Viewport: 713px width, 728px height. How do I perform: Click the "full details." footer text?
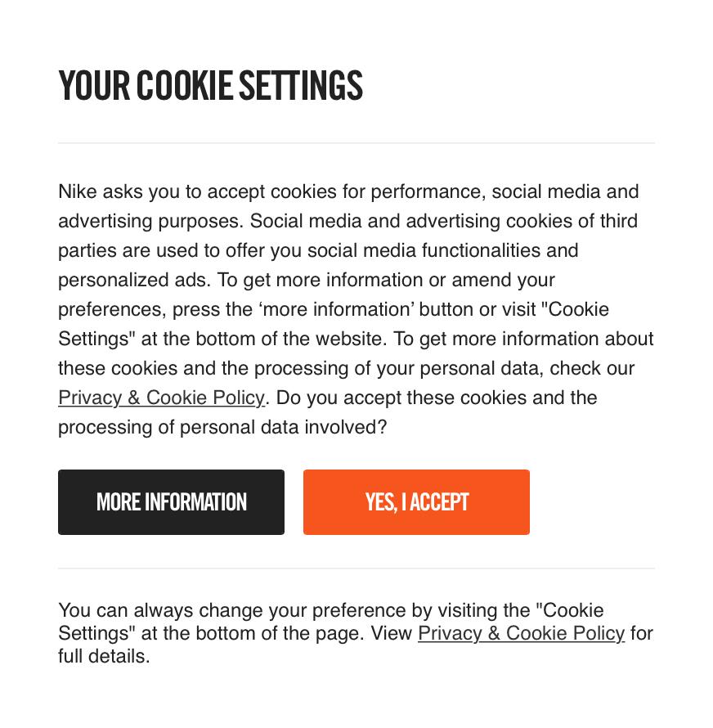point(104,657)
